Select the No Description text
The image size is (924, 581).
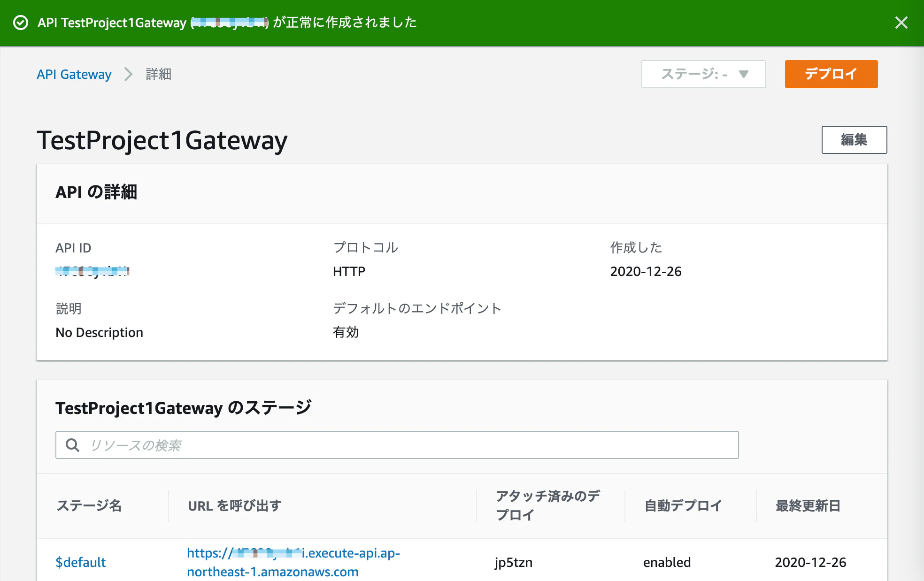[99, 332]
